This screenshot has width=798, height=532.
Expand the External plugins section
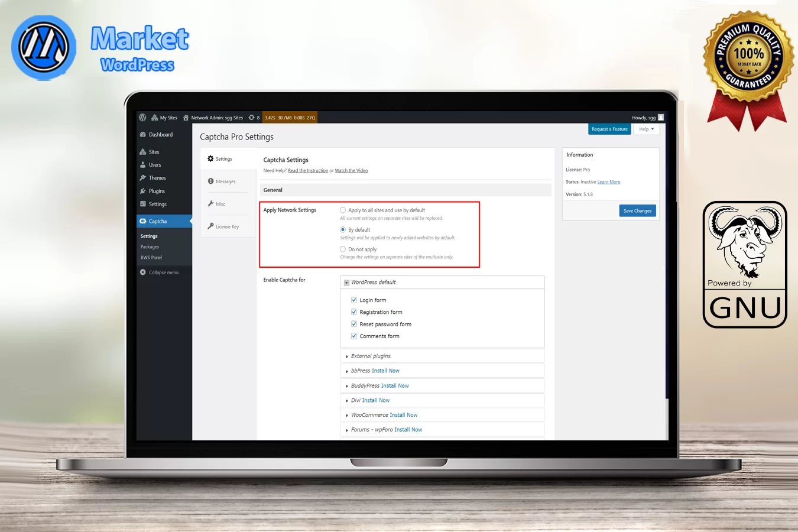[x=442, y=356]
